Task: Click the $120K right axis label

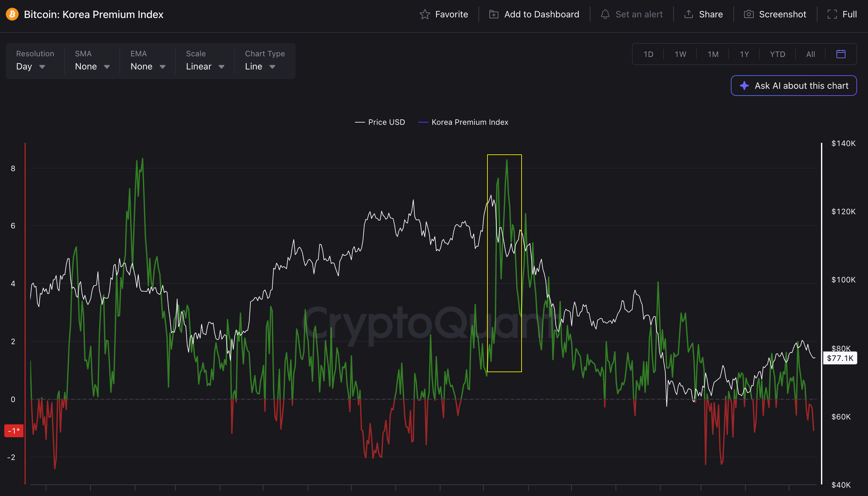Action: tap(844, 212)
